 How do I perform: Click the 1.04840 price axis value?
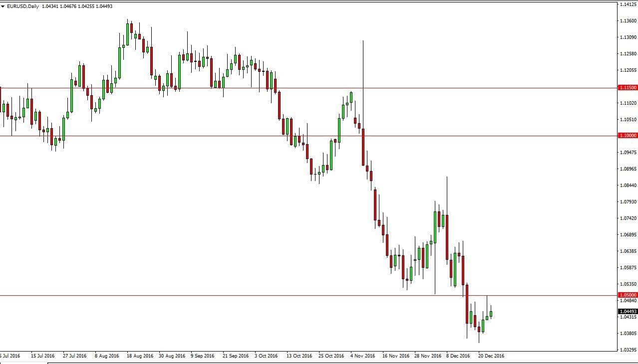[628, 301]
